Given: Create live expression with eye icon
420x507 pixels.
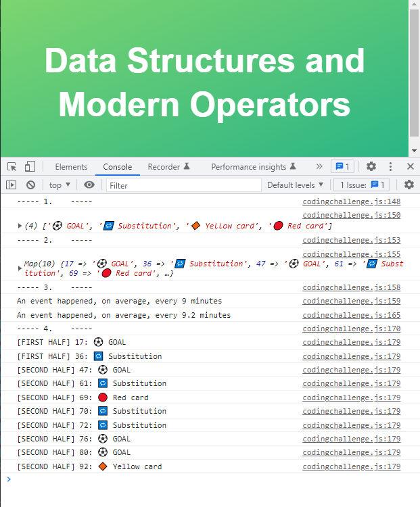Looking at the screenshot, I should tap(89, 185).
